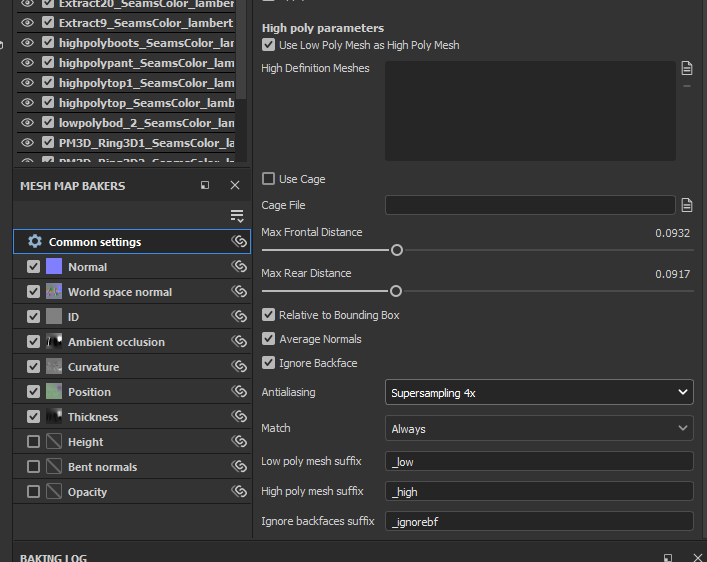This screenshot has width=707, height=562.
Task: Enable the Use Cage checkbox
Action: pos(268,179)
